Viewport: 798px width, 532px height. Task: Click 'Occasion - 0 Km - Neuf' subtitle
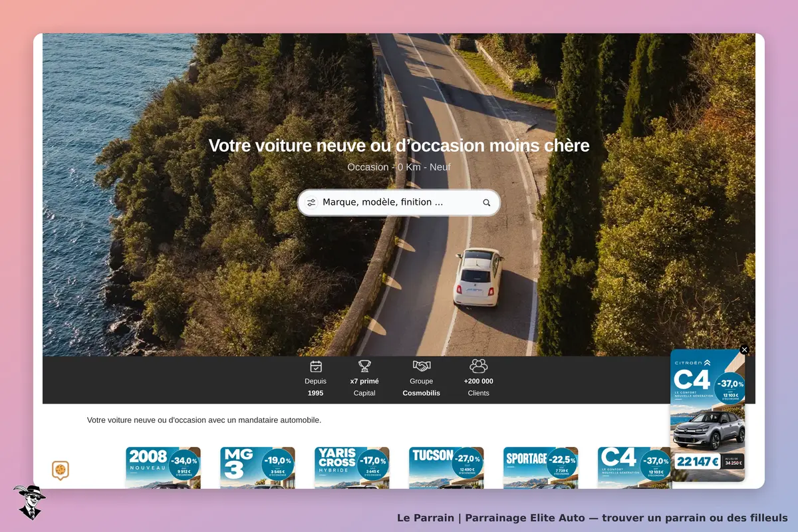pos(399,167)
